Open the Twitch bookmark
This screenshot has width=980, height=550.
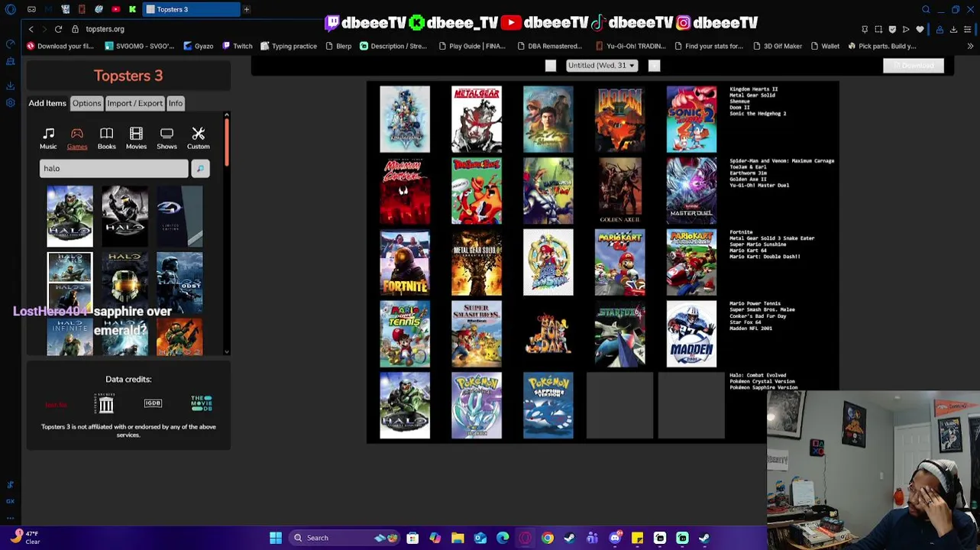tap(238, 46)
